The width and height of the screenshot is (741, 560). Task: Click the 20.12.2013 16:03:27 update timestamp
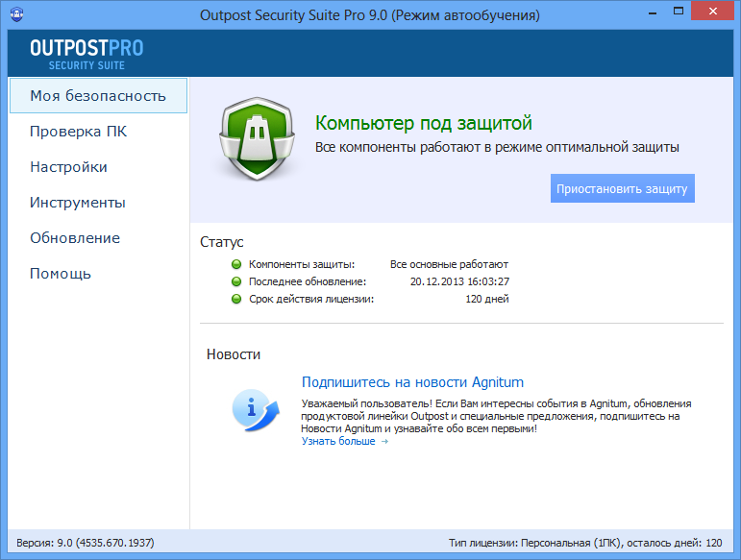click(459, 281)
